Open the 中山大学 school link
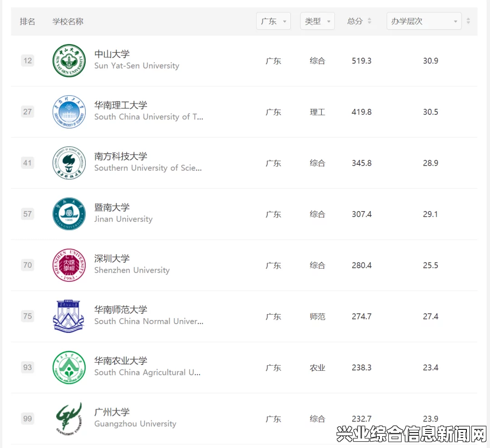The image size is (490, 448). tap(112, 54)
